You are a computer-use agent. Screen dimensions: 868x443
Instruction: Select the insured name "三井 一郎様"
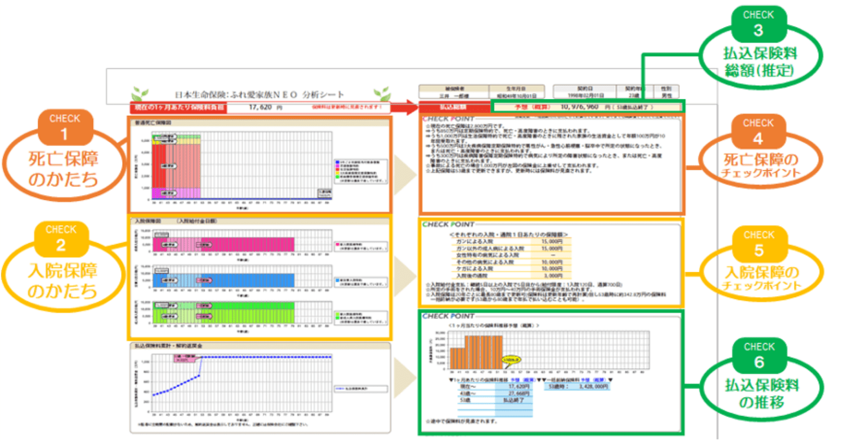click(455, 96)
